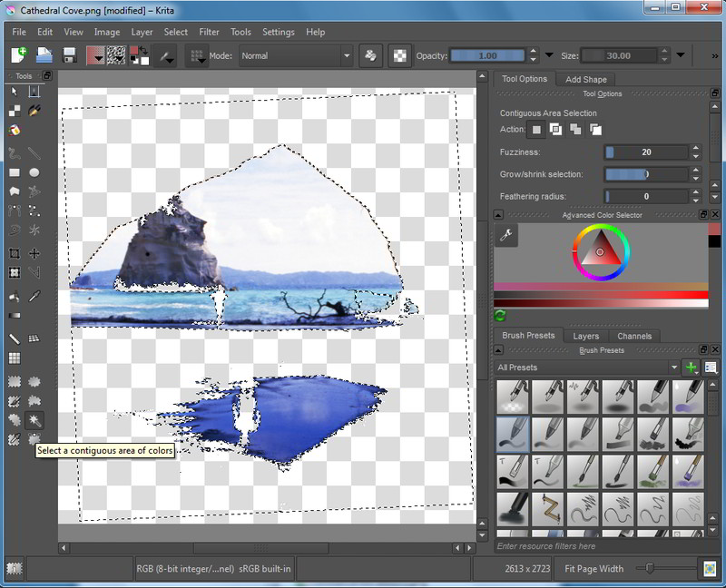Set selection action to Replace mode

pyautogui.click(x=535, y=129)
